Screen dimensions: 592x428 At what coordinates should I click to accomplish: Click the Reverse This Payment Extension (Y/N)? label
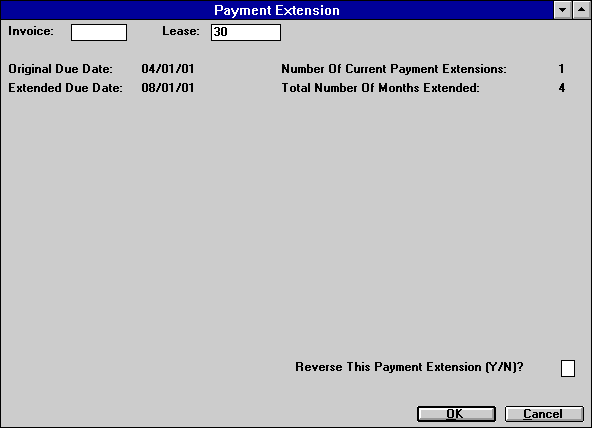coord(409,367)
